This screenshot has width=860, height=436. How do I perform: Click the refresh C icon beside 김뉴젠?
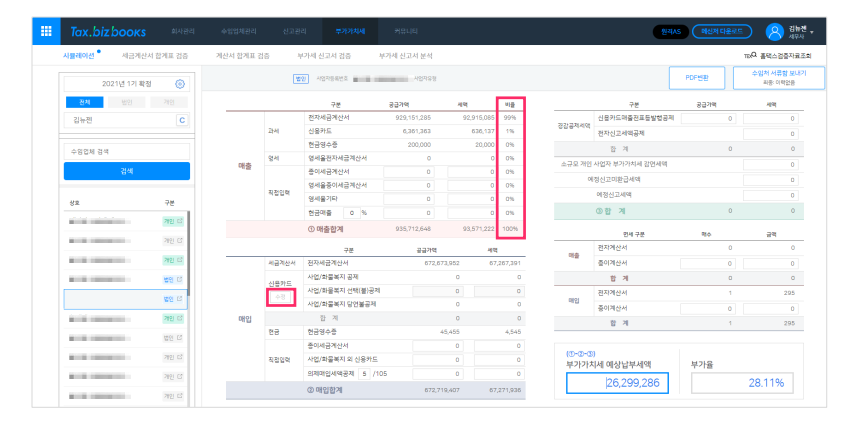(182, 120)
